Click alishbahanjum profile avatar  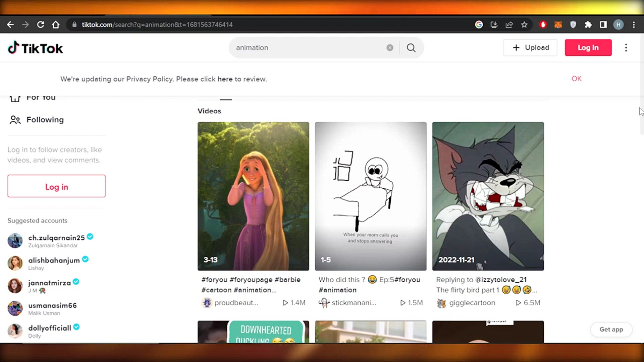pyautogui.click(x=15, y=263)
